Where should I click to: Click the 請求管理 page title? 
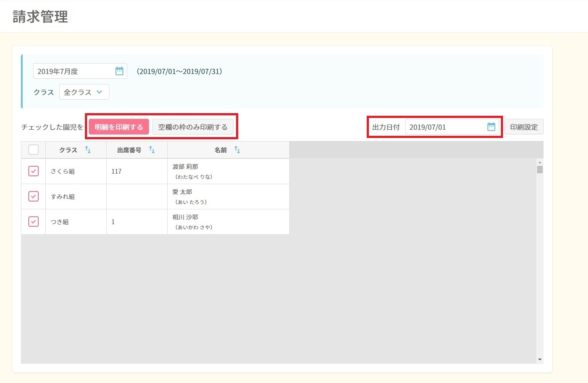[40, 17]
